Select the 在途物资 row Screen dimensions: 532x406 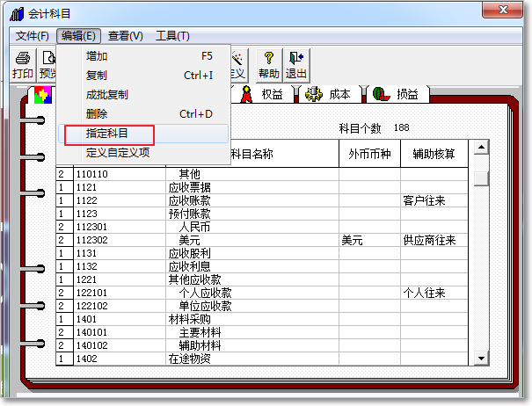262,359
